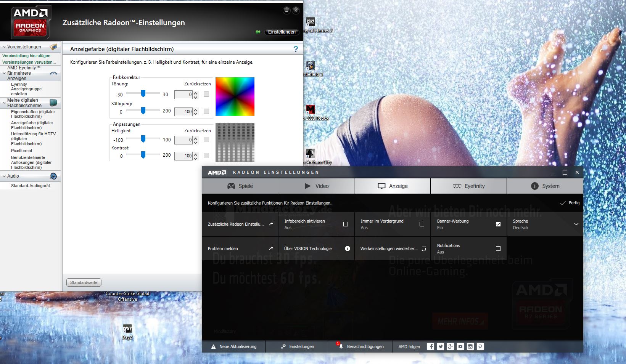Enable the Notifications checkbox
The width and height of the screenshot is (626, 364).
pos(498,249)
